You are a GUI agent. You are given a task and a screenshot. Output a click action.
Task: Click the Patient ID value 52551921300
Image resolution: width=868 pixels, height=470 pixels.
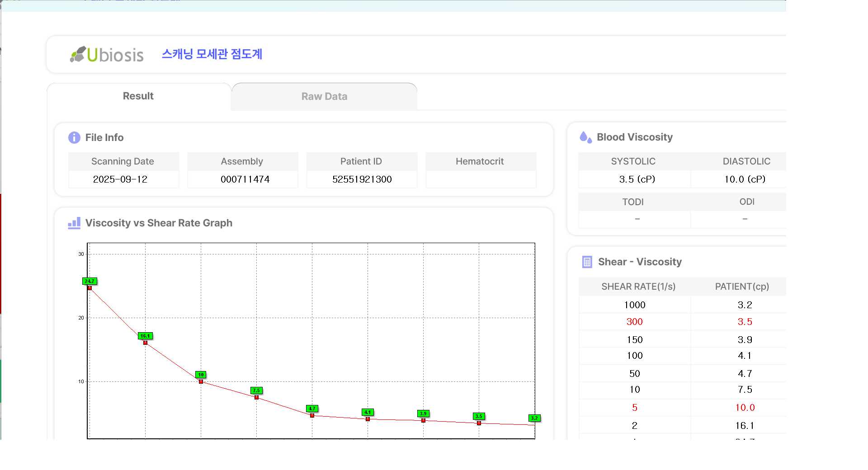[x=362, y=179]
